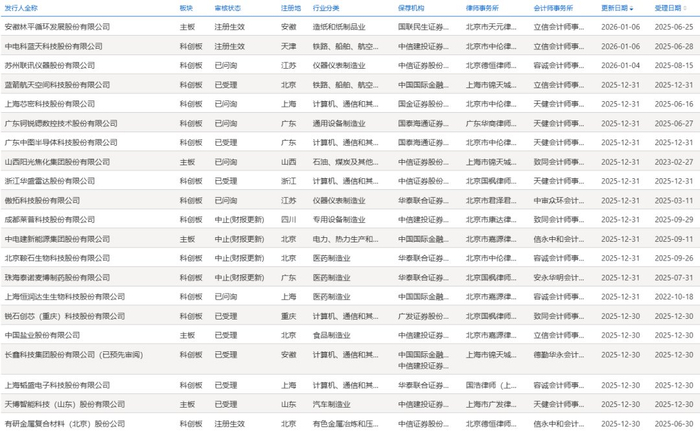Select 中审众环会计 accounting firm cell
This screenshot has width=700, height=431.
(558, 201)
